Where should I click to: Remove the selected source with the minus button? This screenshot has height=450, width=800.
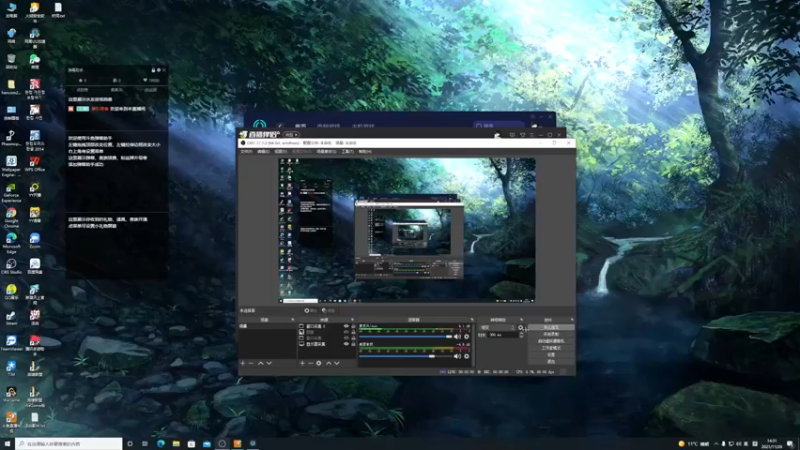[311, 363]
